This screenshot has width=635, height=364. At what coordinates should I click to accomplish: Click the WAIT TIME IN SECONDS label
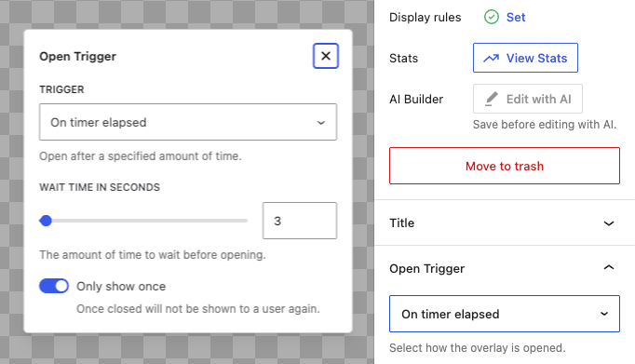pyautogui.click(x=100, y=187)
